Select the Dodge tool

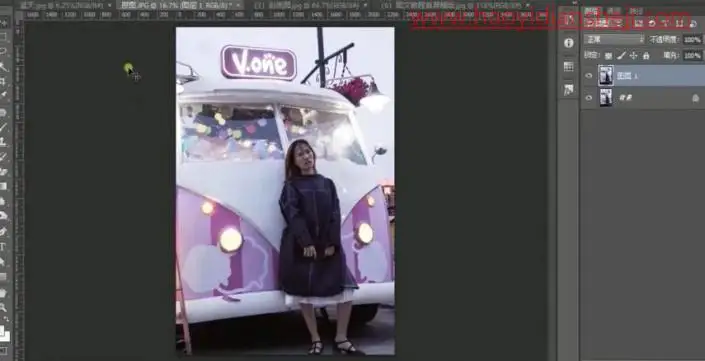(4, 216)
